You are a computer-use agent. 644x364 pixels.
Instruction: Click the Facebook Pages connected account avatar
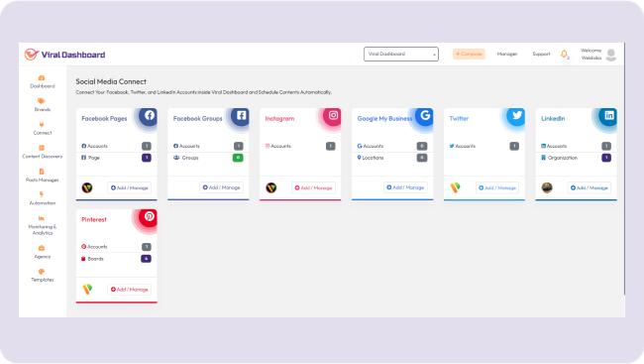tap(87, 188)
